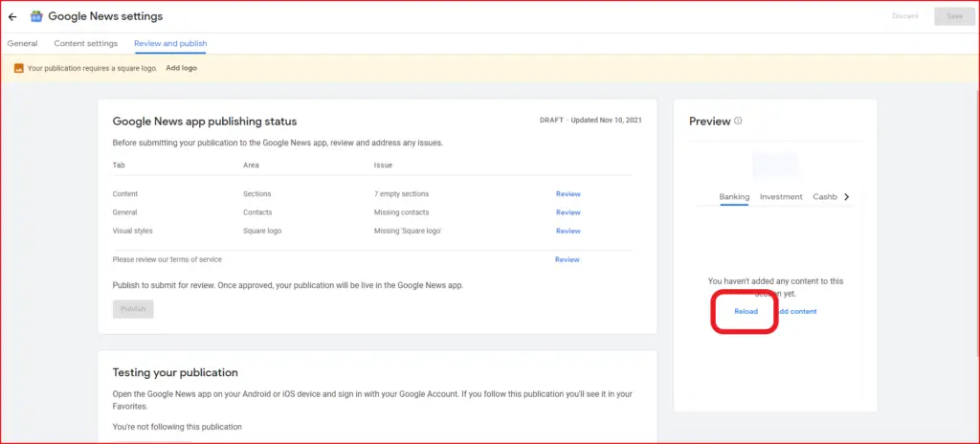Viewport: 980px width, 444px height.
Task: Open the Content settings tab
Action: click(85, 44)
